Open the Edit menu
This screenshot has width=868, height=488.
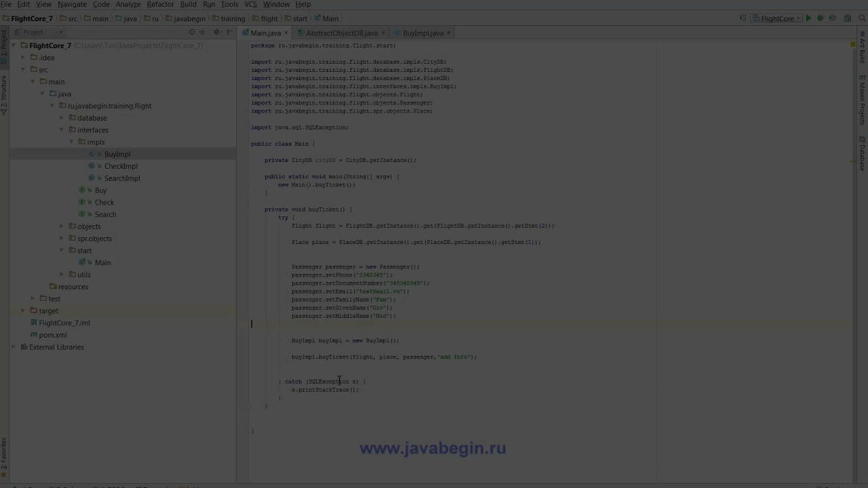[x=24, y=5]
